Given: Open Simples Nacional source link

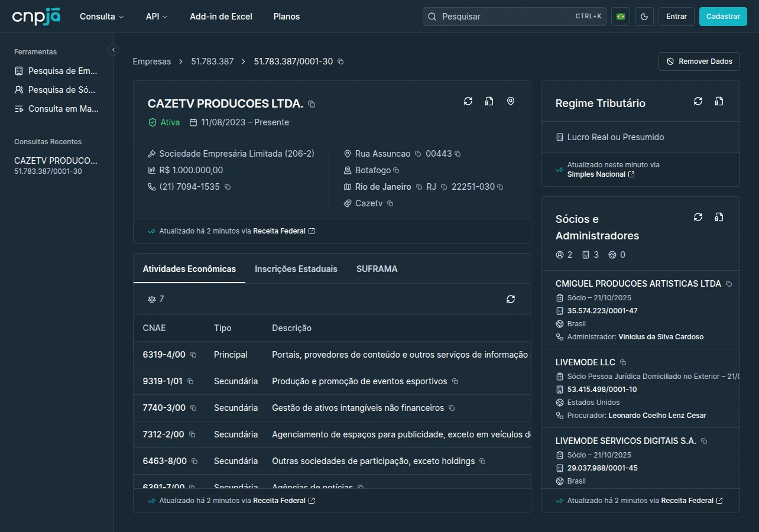Looking at the screenshot, I should [x=601, y=174].
